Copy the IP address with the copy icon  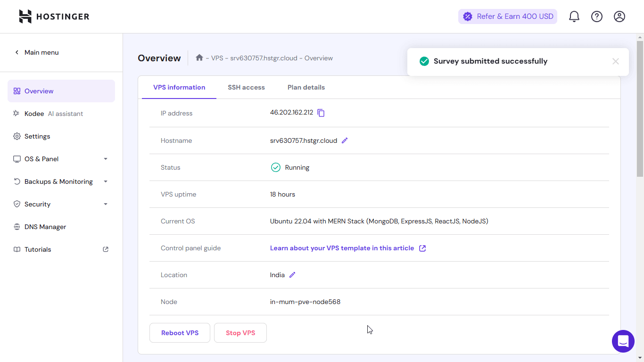[x=321, y=113]
